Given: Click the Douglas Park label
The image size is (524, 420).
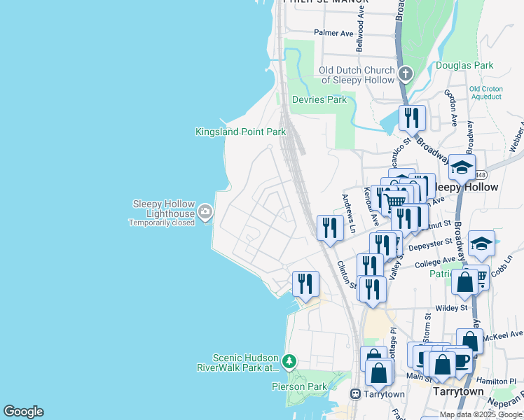Looking at the screenshot, I should [464, 65].
